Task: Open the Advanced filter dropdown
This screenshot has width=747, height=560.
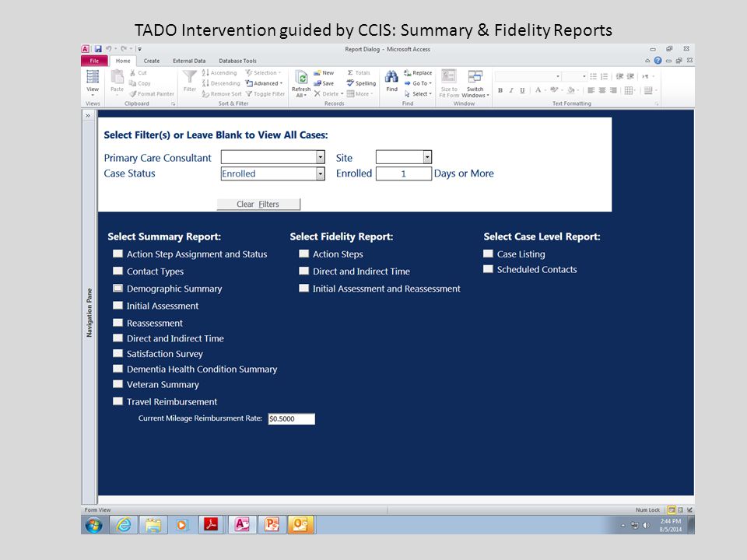Action: 265,83
